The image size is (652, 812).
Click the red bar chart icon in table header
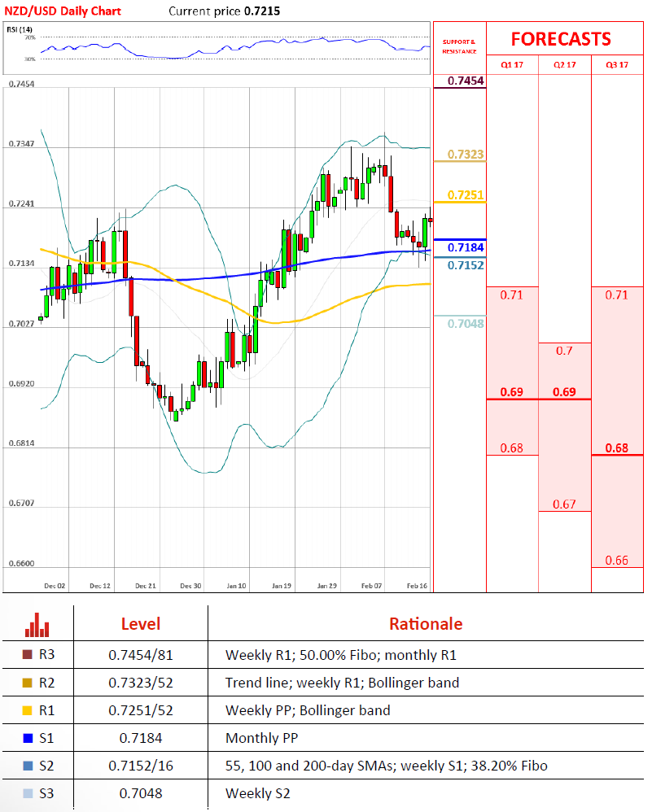37,625
